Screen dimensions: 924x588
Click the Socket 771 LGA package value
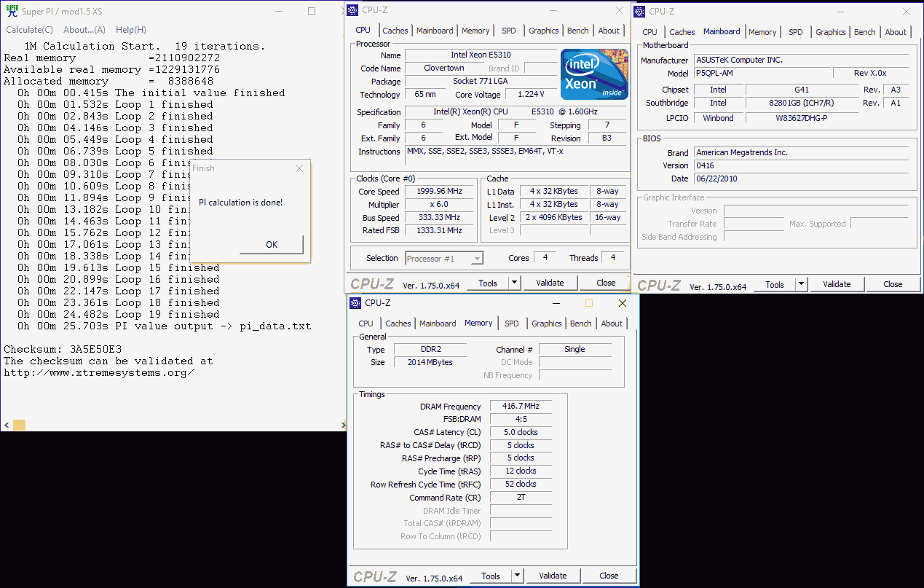point(480,82)
